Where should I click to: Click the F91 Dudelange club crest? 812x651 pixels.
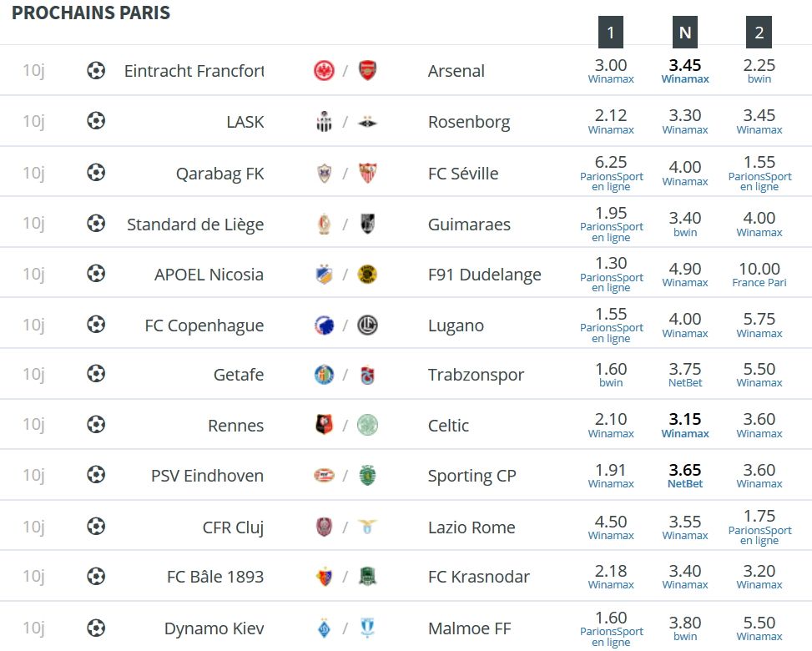368,274
